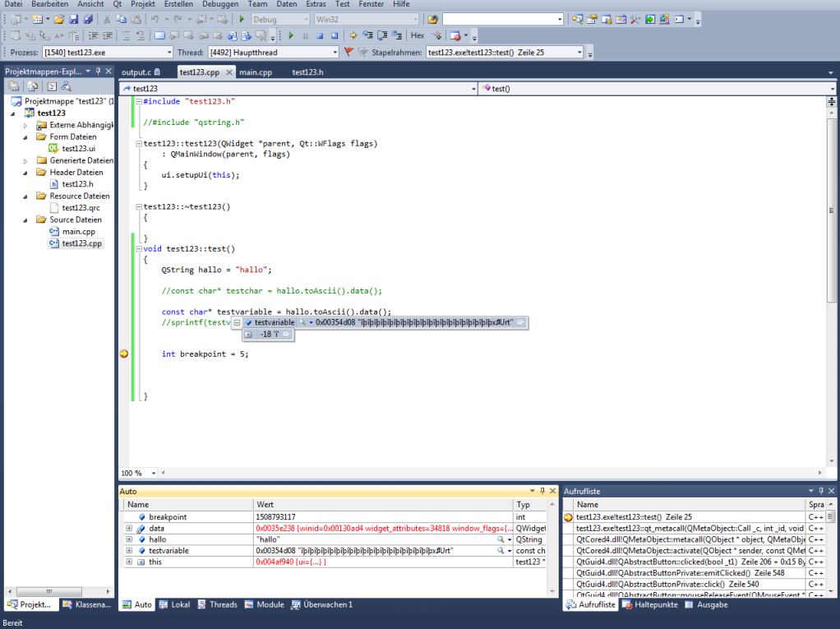Toggle the breakpoint marker in editor margin
This screenshot has height=629, width=840.
tap(124, 354)
